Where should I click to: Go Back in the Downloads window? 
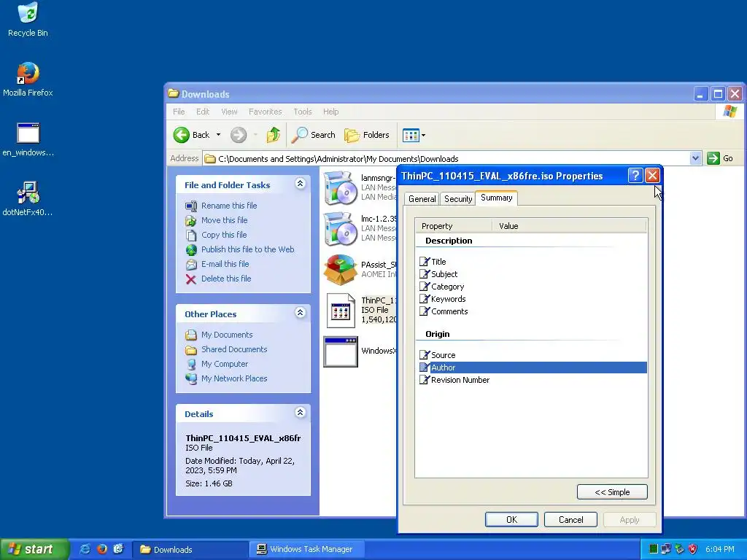click(x=192, y=135)
